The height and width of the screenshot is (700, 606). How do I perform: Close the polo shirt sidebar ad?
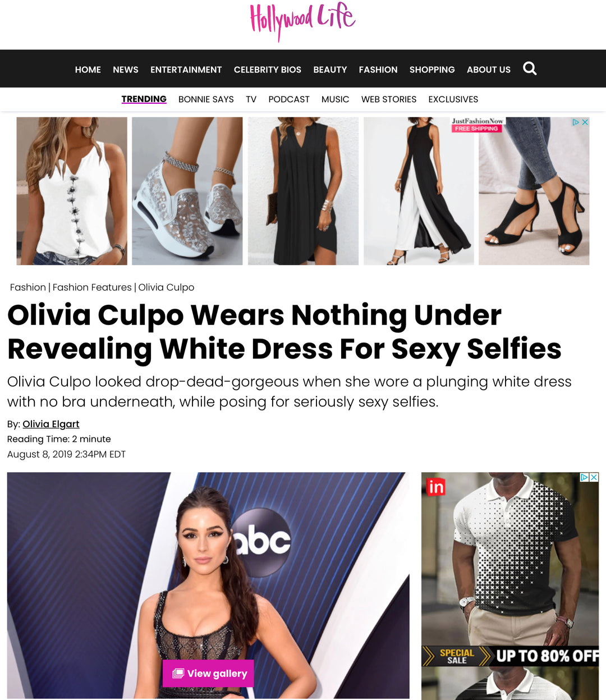(x=594, y=477)
